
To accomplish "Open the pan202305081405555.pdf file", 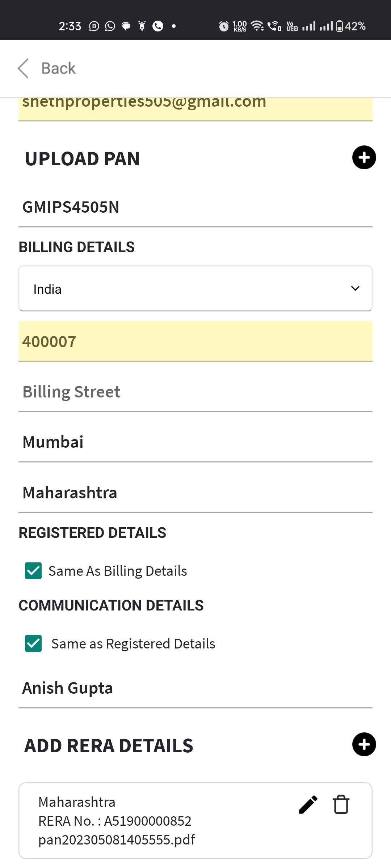I will tap(117, 839).
